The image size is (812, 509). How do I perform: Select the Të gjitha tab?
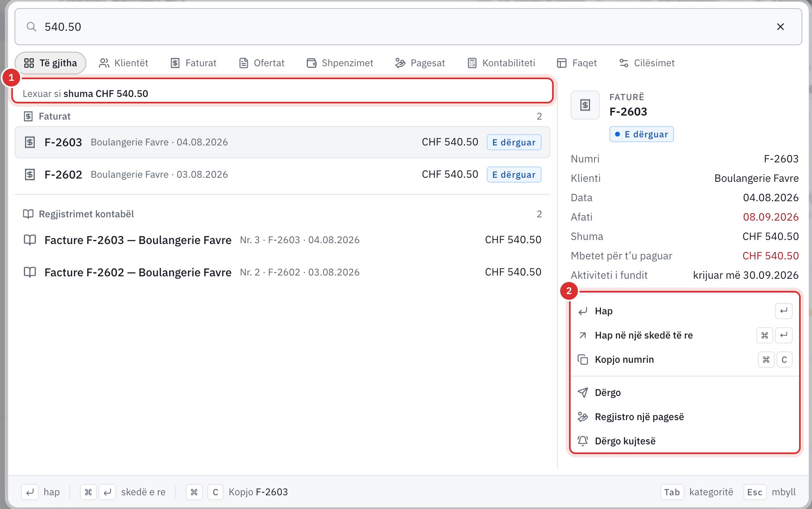[50, 63]
